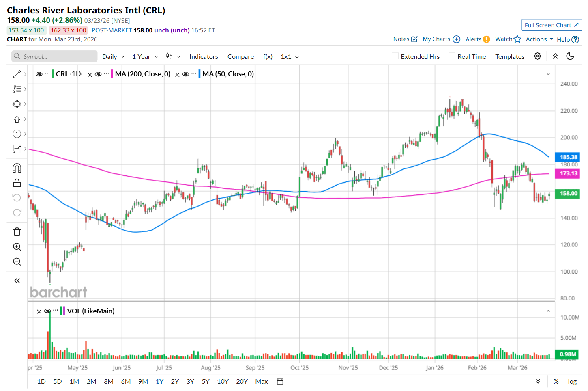Open the 1-Year period dropdown
This screenshot has height=391, width=588.
click(145, 57)
